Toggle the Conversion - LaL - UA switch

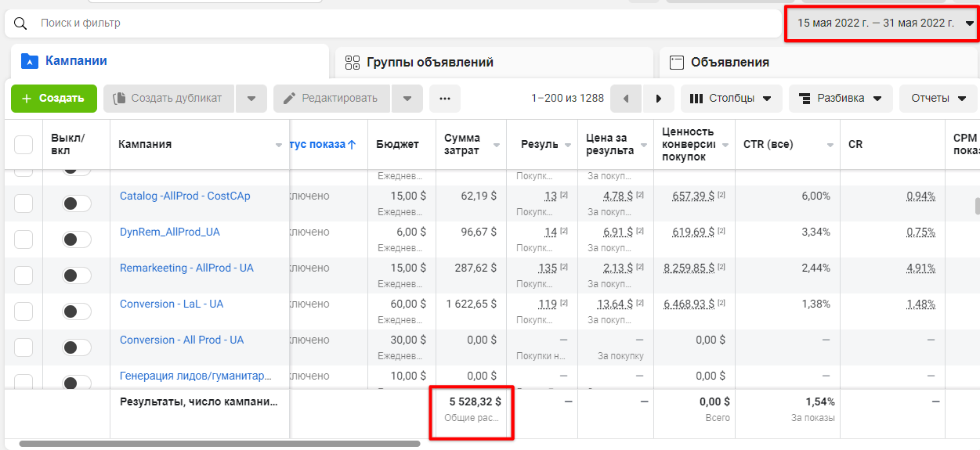tap(76, 311)
